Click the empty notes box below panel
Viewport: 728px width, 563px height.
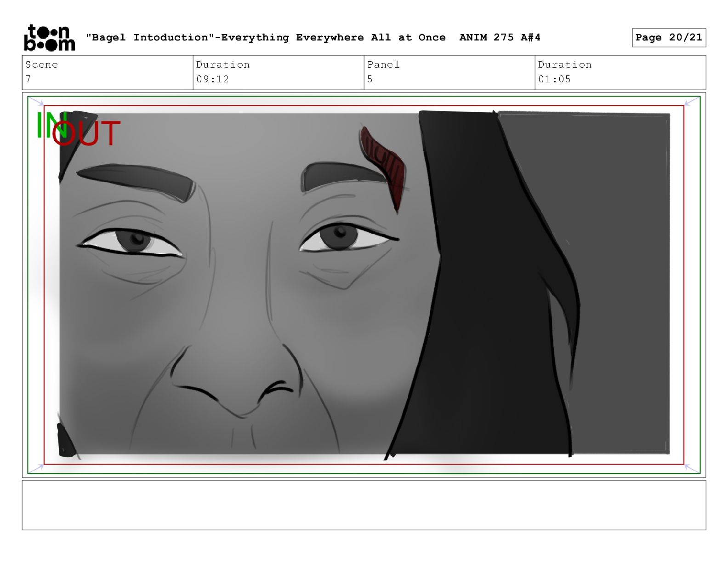(364, 505)
